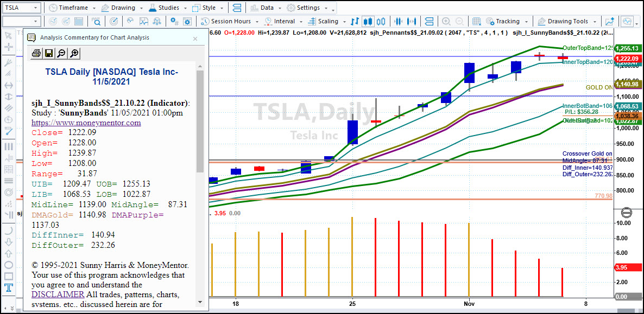Click the 770.98 support level label
This screenshot has width=644, height=314.
point(603,196)
